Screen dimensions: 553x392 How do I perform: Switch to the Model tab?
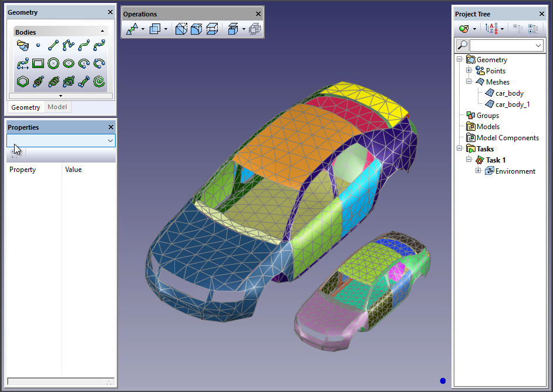(57, 107)
